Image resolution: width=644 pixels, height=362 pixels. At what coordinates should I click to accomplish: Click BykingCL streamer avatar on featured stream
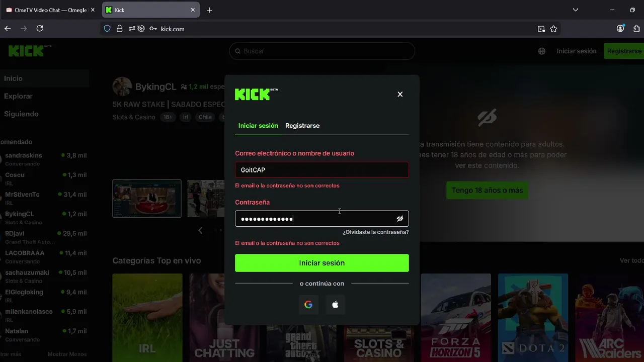point(122,86)
